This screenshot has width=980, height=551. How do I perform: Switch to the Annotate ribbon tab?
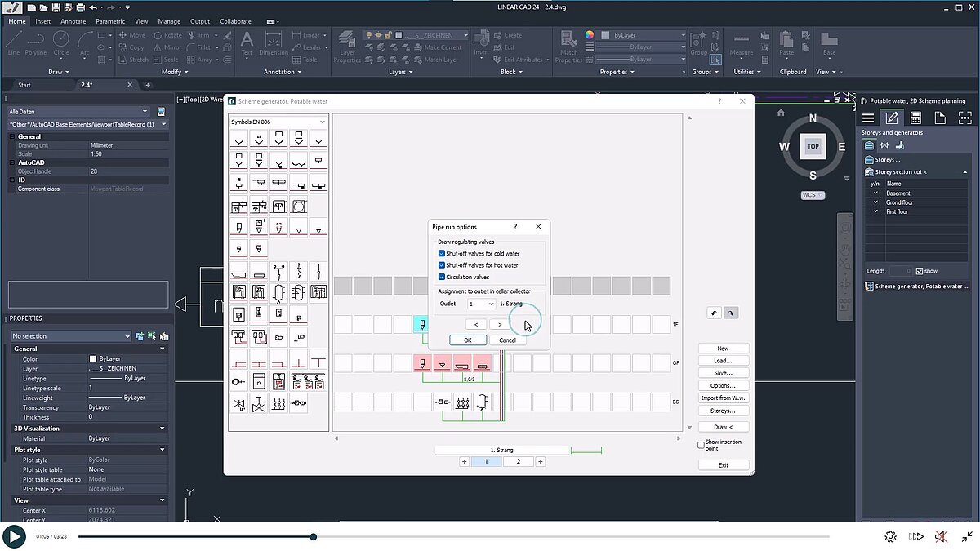pyautogui.click(x=73, y=21)
